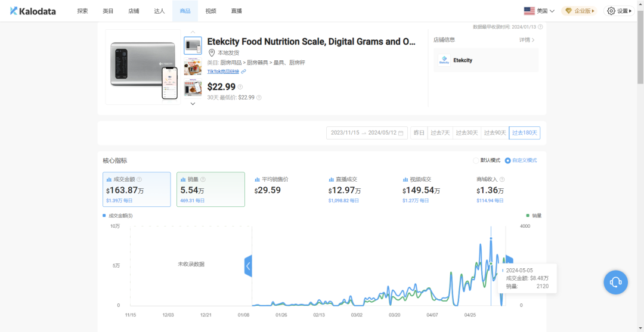This screenshot has height=332, width=644.
Task: Open the date range picker field
Action: coord(367,133)
